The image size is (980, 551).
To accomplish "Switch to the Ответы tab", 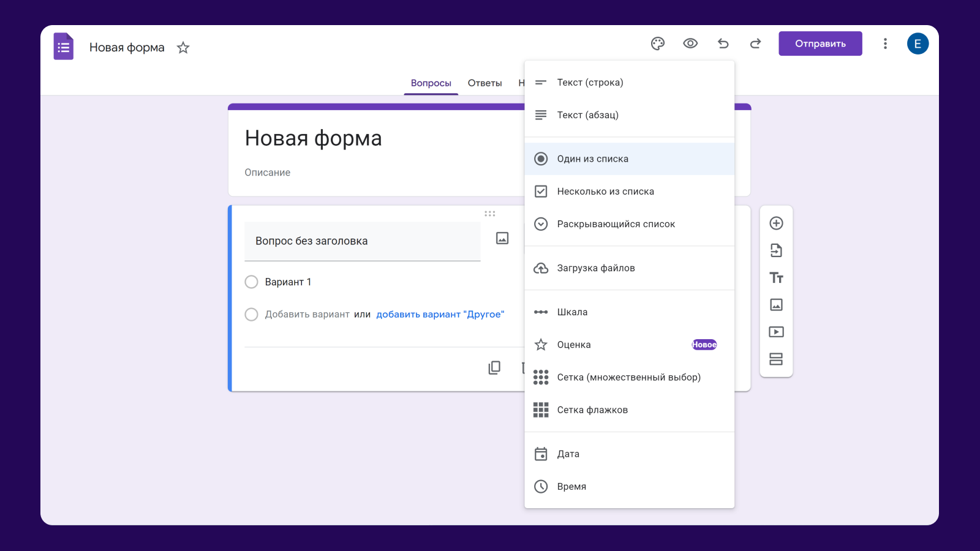I will coord(484,83).
